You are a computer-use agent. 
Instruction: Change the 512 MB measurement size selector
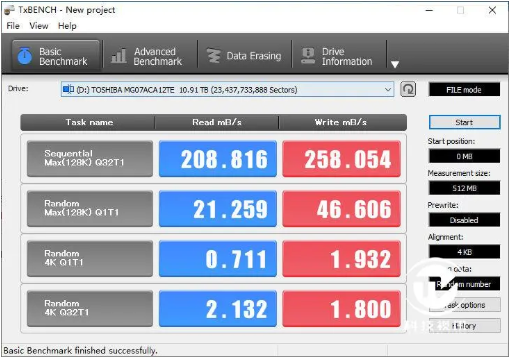[x=465, y=188]
